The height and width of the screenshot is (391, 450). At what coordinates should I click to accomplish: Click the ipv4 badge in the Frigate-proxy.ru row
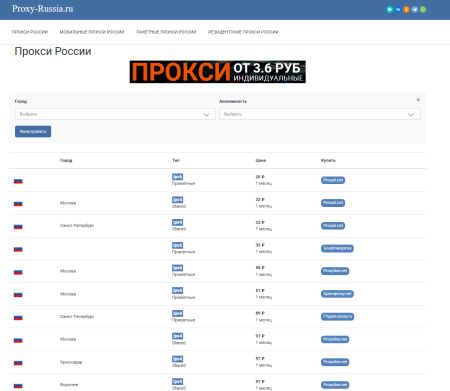point(177,313)
